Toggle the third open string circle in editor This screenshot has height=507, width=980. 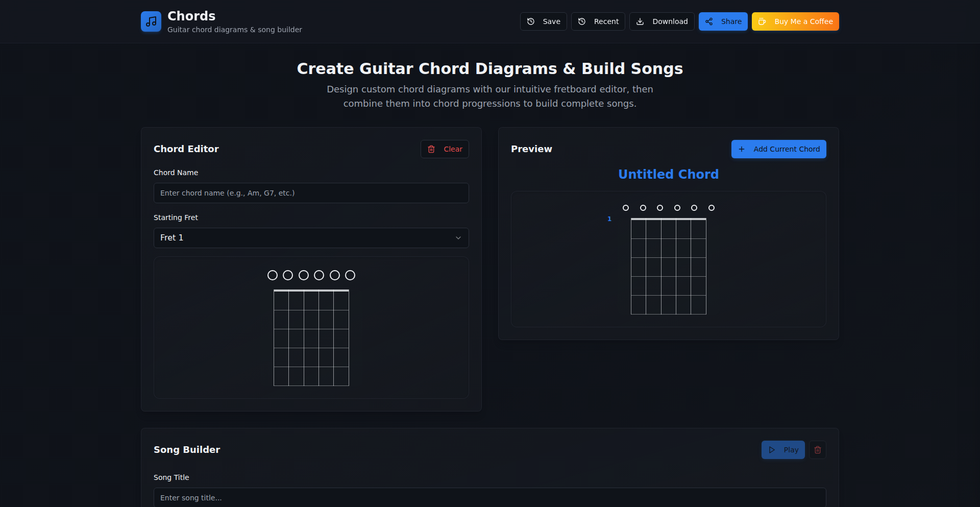(304, 275)
